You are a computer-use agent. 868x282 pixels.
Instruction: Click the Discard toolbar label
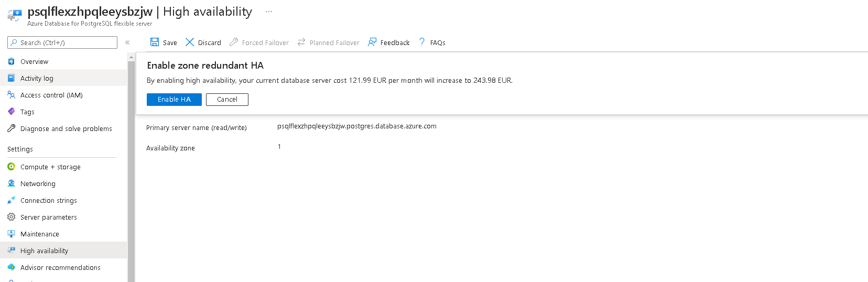(210, 43)
